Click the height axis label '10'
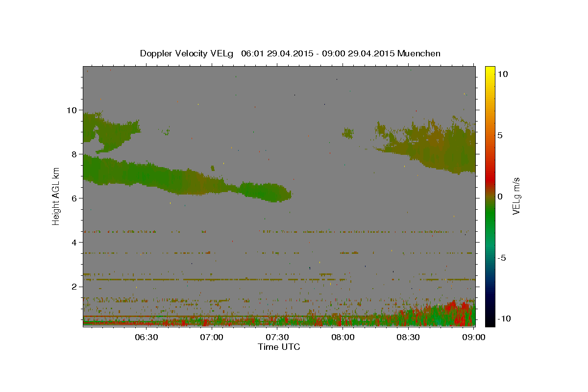 point(71,110)
